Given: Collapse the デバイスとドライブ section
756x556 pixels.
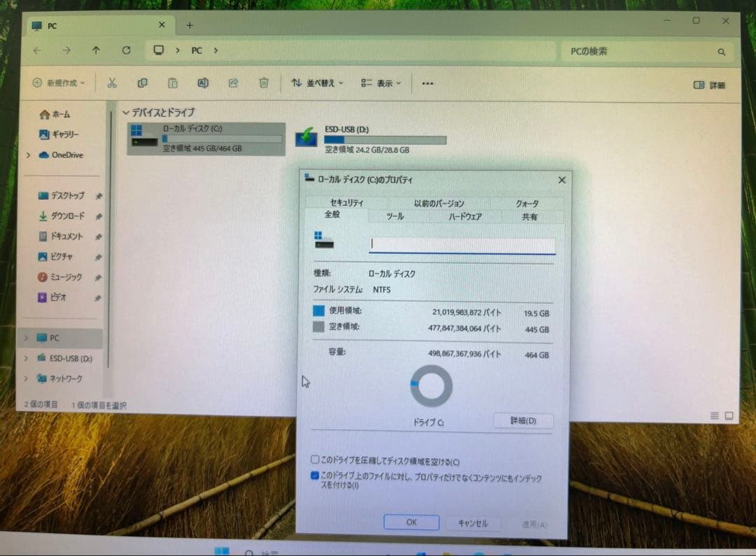Looking at the screenshot, I should tap(125, 113).
